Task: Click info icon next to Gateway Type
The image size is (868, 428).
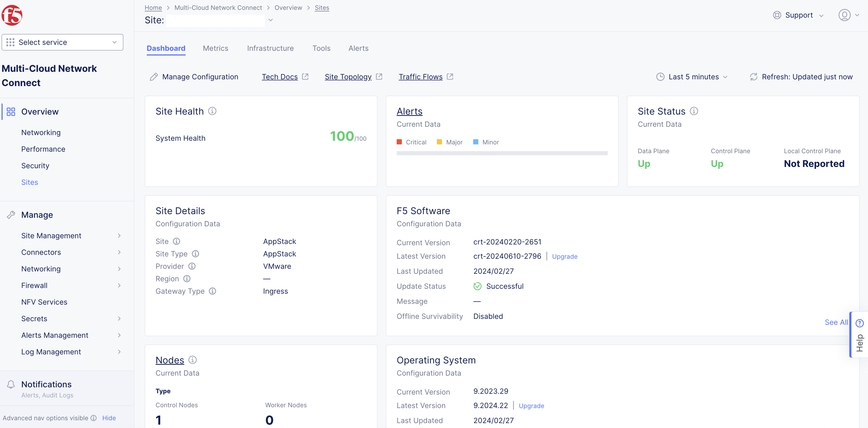Action: pos(212,291)
